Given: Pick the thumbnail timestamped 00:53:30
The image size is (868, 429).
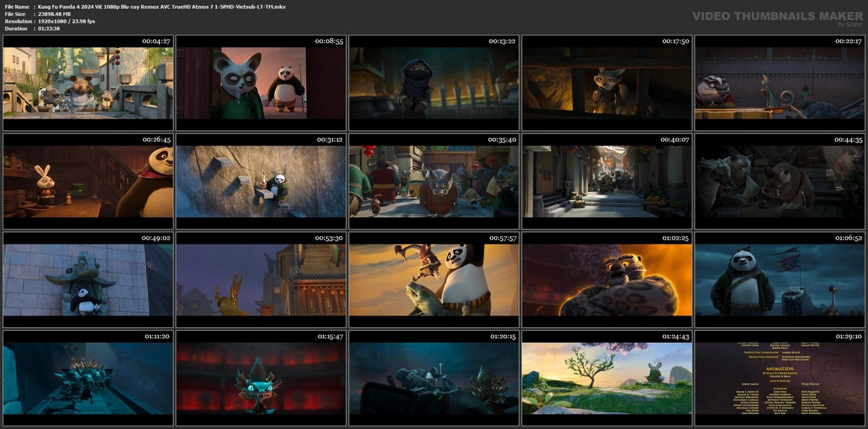Looking at the screenshot, I should click(261, 280).
